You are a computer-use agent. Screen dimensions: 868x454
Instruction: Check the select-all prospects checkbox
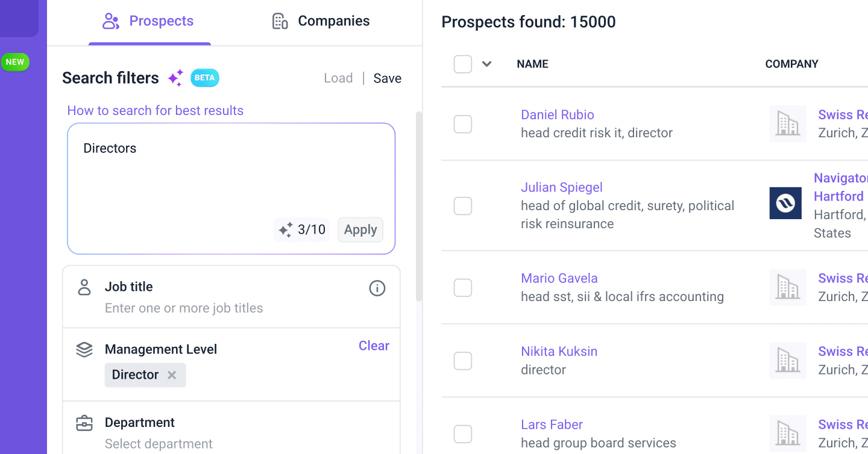point(463,64)
